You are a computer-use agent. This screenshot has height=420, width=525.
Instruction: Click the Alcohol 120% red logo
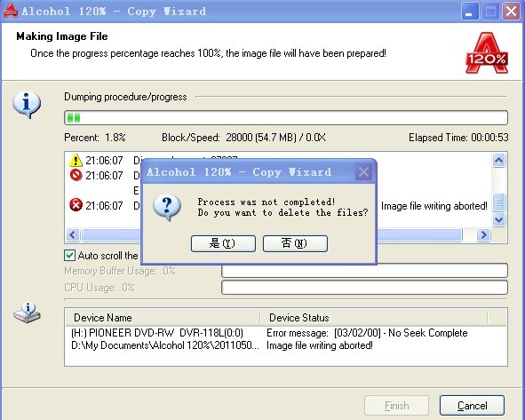coord(487,53)
